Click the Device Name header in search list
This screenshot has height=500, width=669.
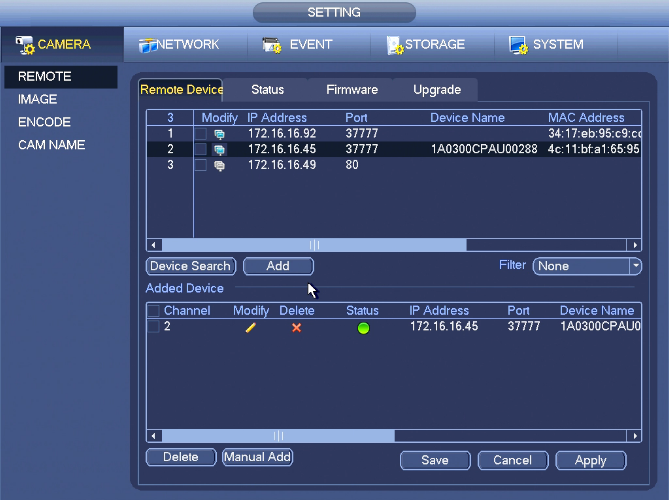[467, 118]
